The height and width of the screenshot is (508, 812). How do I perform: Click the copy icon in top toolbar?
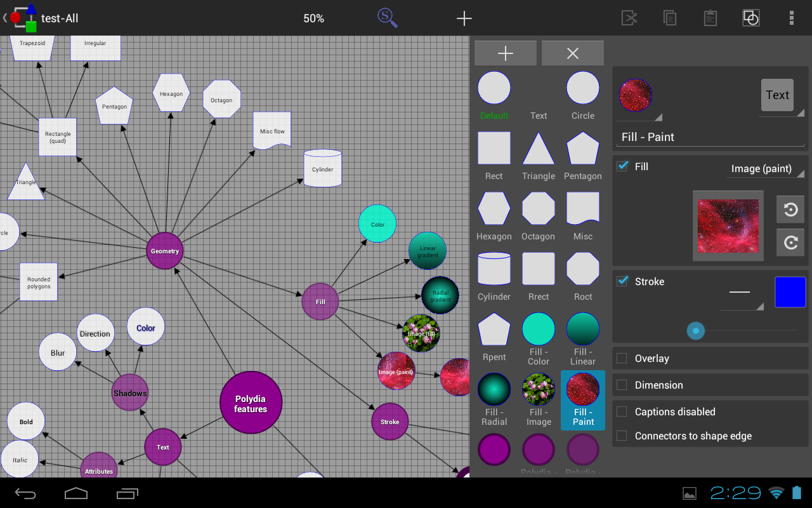pos(669,18)
